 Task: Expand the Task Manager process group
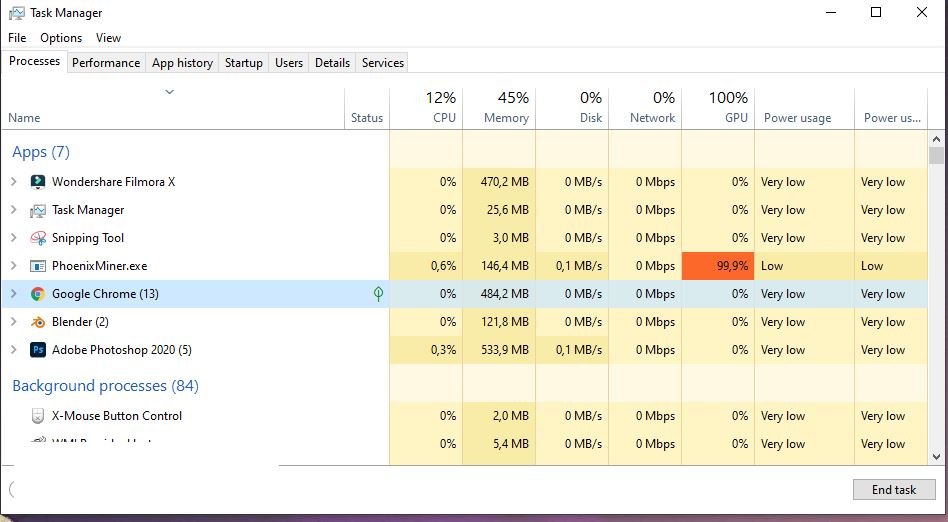(14, 210)
